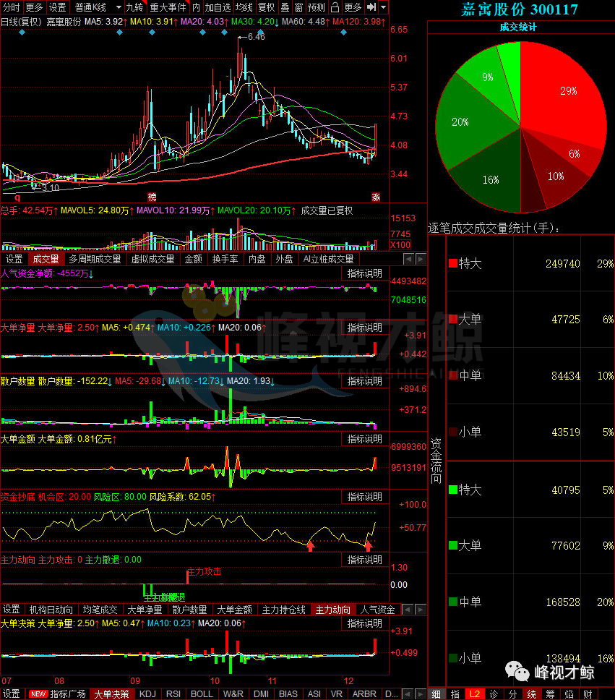Click the 焰 icon in the bottom right bar

tap(569, 693)
